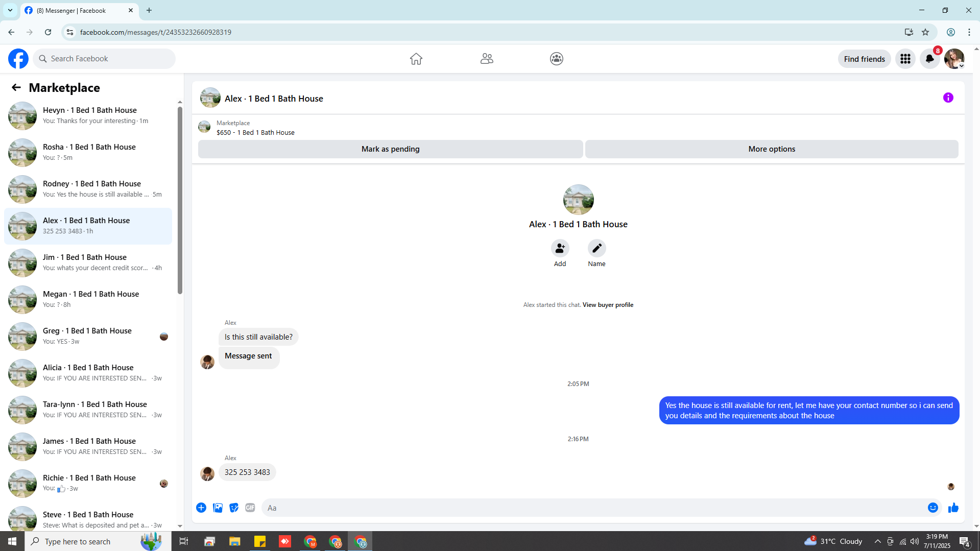Image resolution: width=980 pixels, height=551 pixels.
Task: Open the Greg conversation
Action: (x=88, y=337)
